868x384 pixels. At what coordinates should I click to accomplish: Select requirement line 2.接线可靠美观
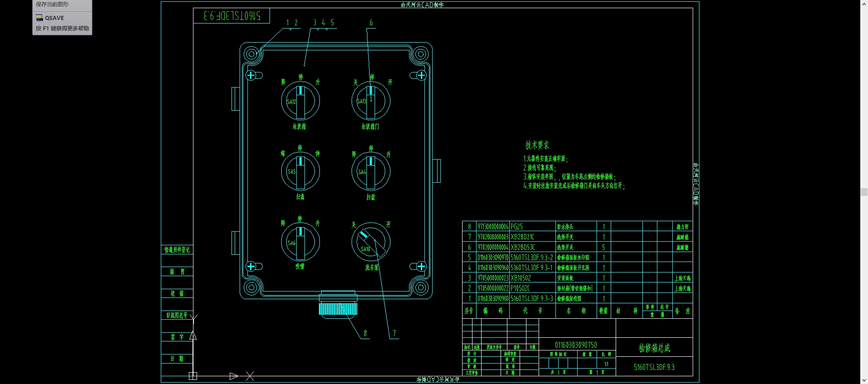point(540,168)
